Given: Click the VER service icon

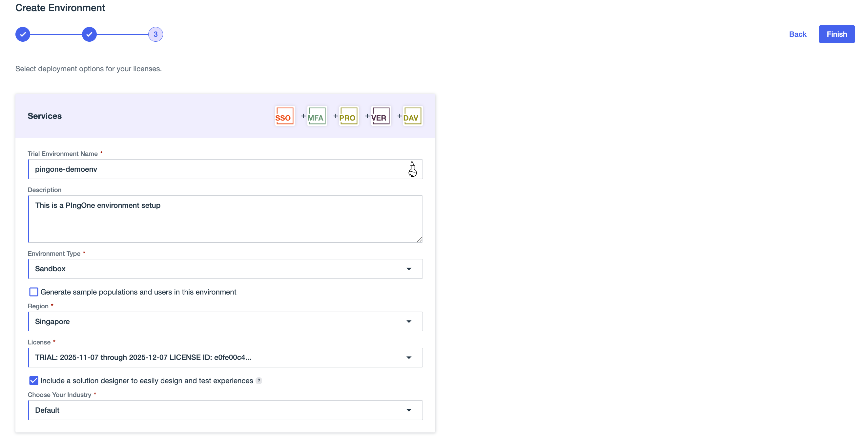Looking at the screenshot, I should pos(381,116).
